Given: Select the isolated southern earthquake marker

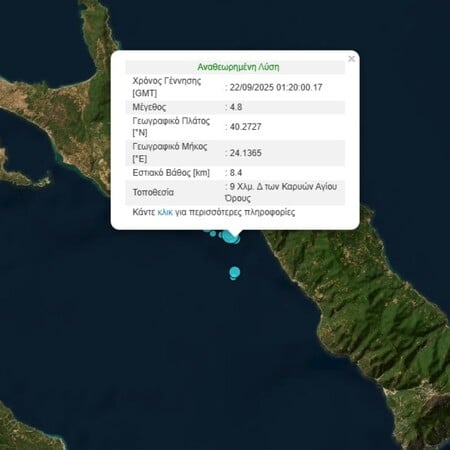Looking at the screenshot, I should pyautogui.click(x=235, y=272).
